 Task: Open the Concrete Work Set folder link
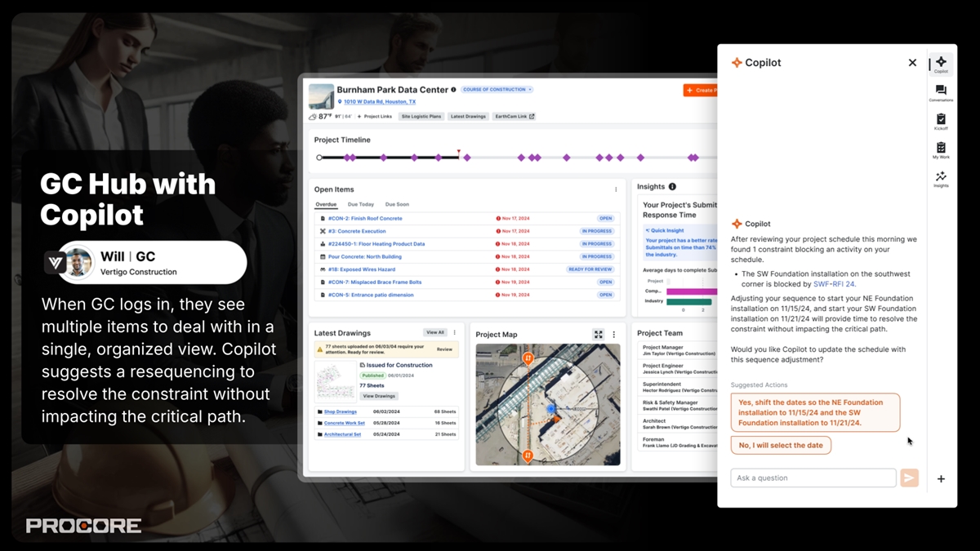coord(345,424)
